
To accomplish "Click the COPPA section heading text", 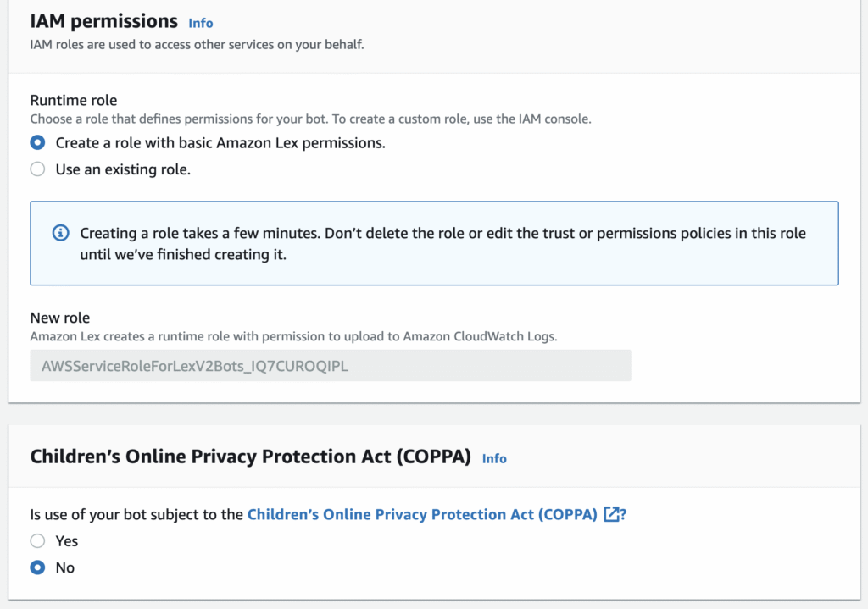I will pos(251,457).
